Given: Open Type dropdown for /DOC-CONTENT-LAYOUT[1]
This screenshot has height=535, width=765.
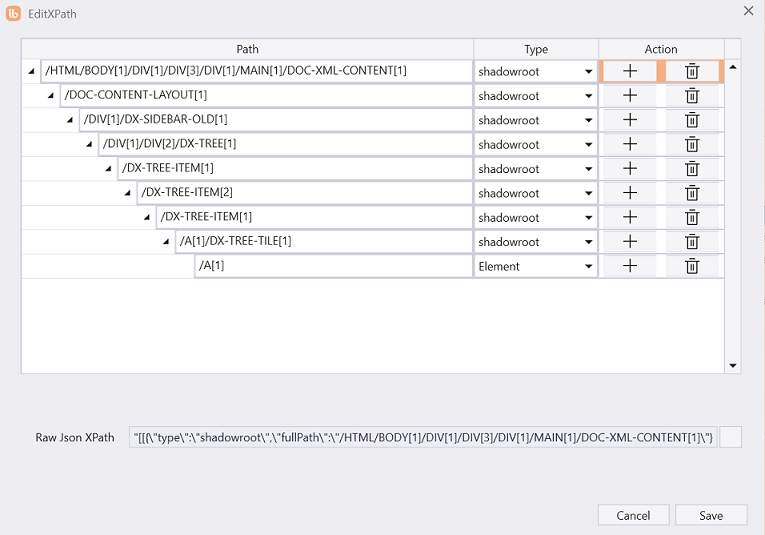Looking at the screenshot, I should [x=589, y=97].
